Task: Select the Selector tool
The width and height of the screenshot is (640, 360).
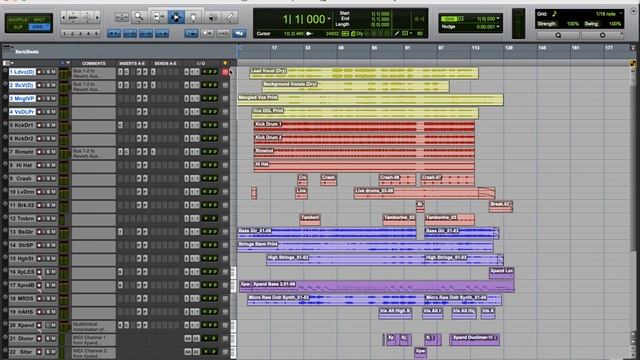Action: 176,17
